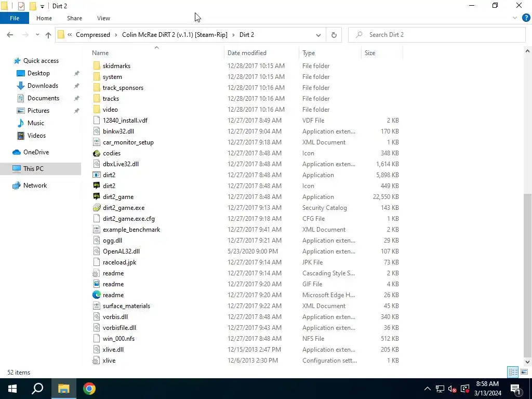Select Pictures in Quick access
The image size is (532, 399).
click(38, 111)
